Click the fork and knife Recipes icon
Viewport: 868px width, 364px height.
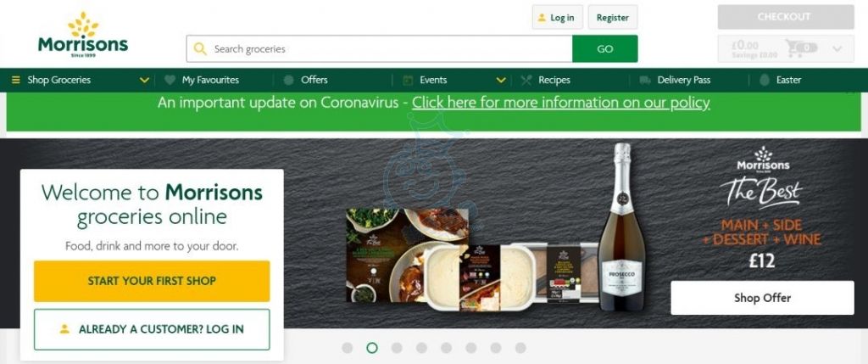click(526, 80)
